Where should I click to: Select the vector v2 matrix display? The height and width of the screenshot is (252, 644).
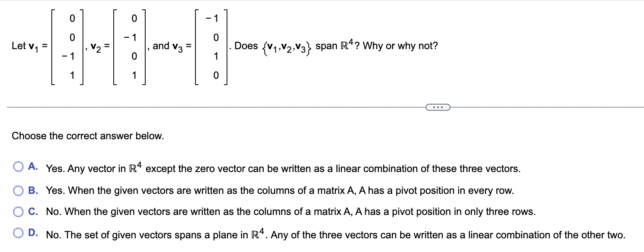click(x=129, y=47)
